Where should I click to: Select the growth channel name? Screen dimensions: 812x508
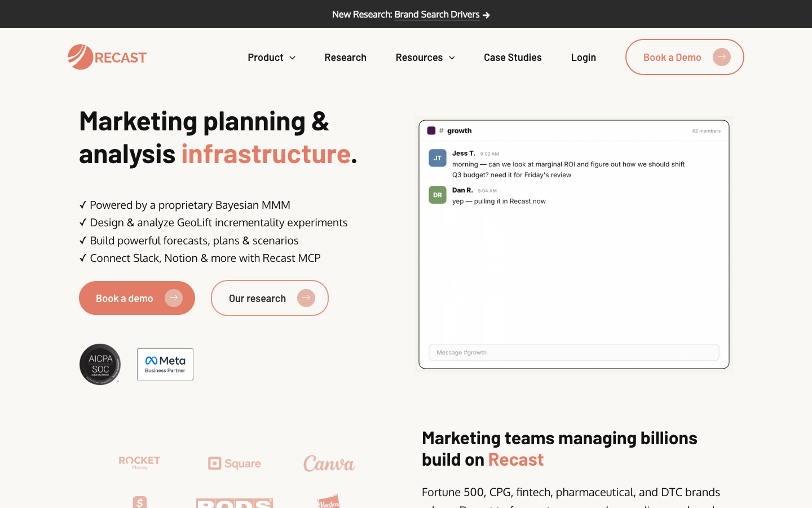click(x=460, y=131)
